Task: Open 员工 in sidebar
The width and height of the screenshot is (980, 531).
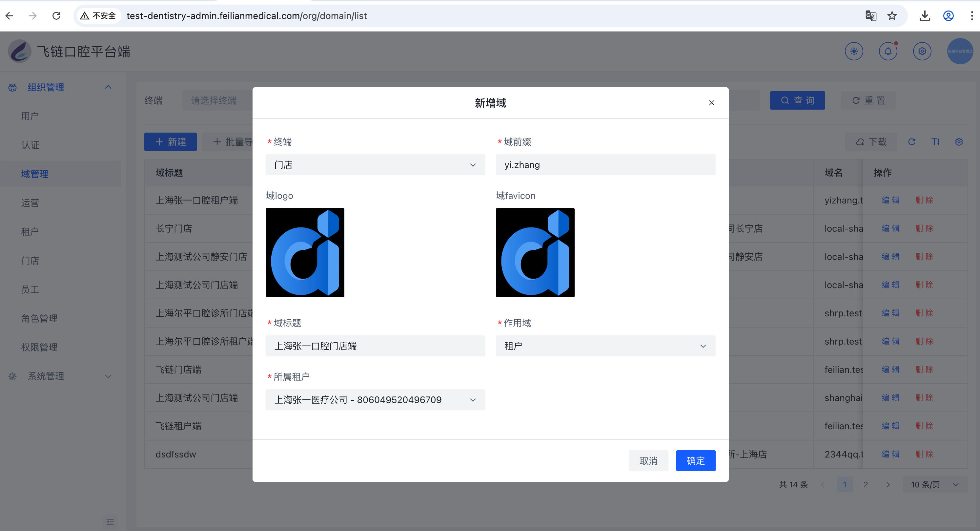Action: tap(30, 290)
